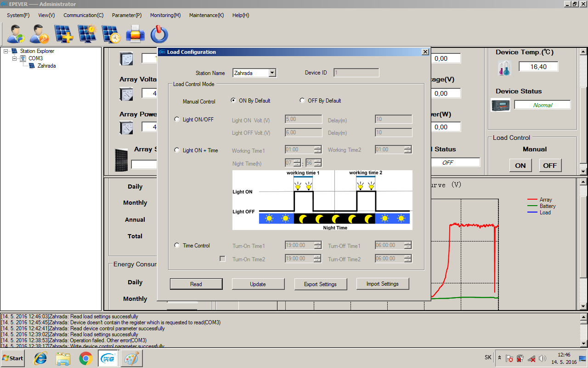Screen dimensions: 588x368
Task: Select the Time Control radio option
Action: (x=177, y=246)
